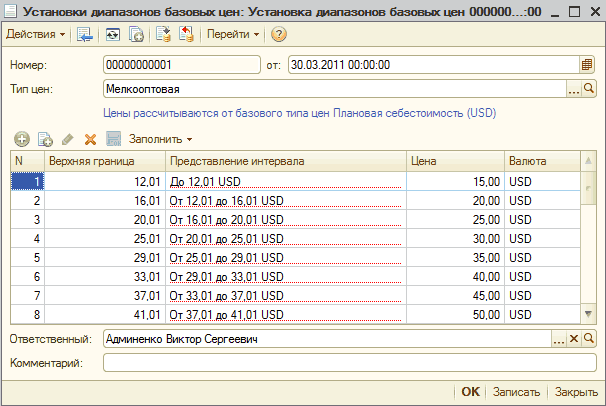Click the magnifier icon beside Тип цен
This screenshot has width=606, height=406.
[588, 89]
